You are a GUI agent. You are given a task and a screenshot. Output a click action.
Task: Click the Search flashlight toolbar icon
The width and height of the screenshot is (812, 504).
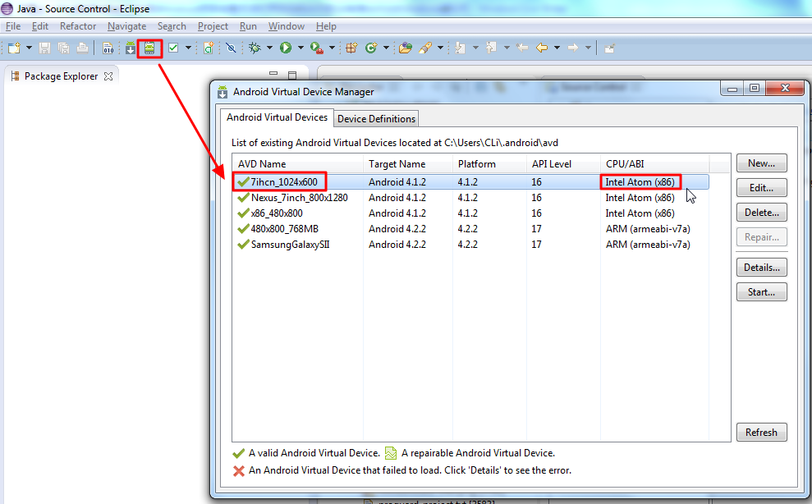pos(425,48)
